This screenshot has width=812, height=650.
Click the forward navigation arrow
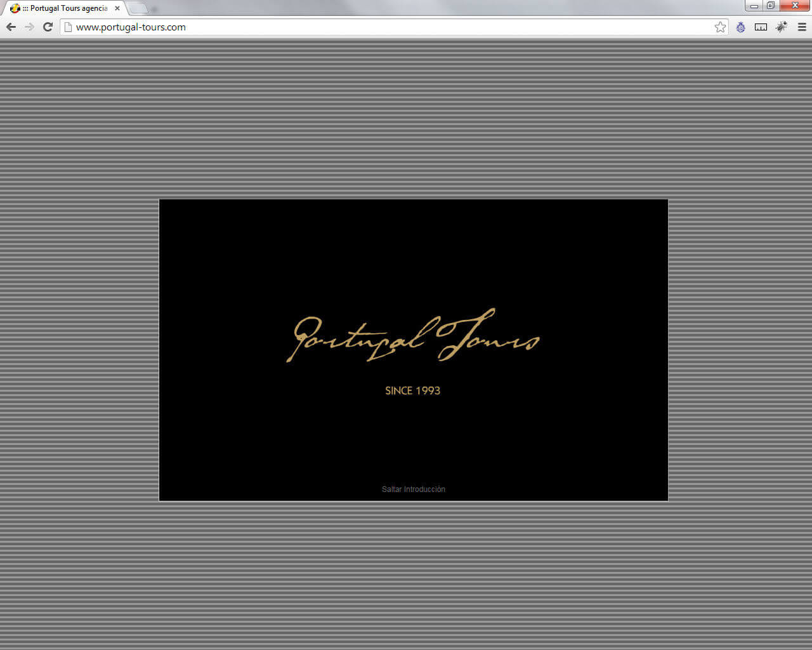click(29, 27)
